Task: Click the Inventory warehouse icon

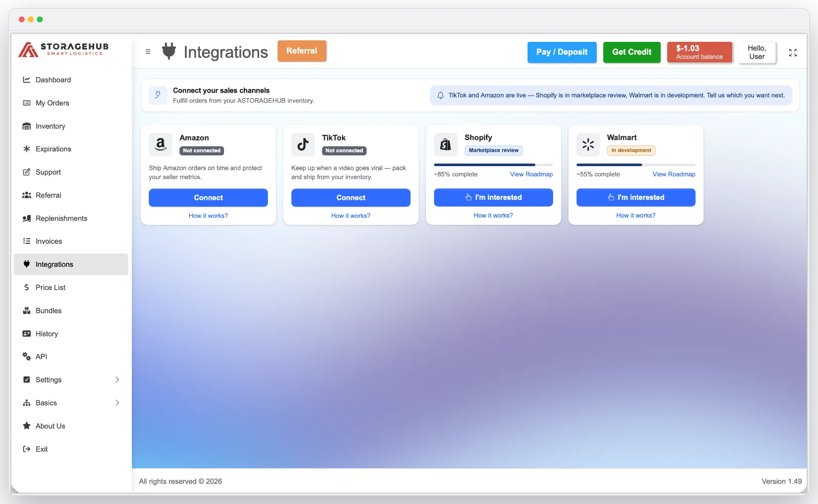Action: point(27,126)
